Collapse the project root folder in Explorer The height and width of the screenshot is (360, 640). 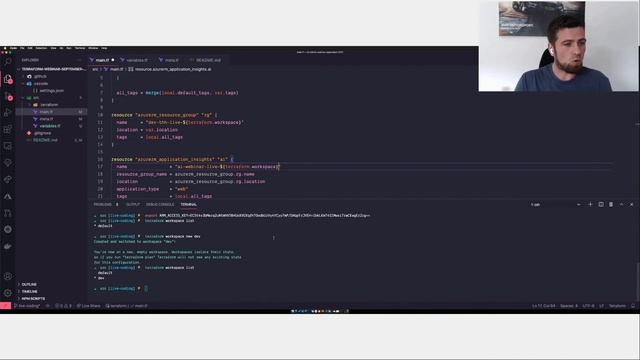point(51,69)
